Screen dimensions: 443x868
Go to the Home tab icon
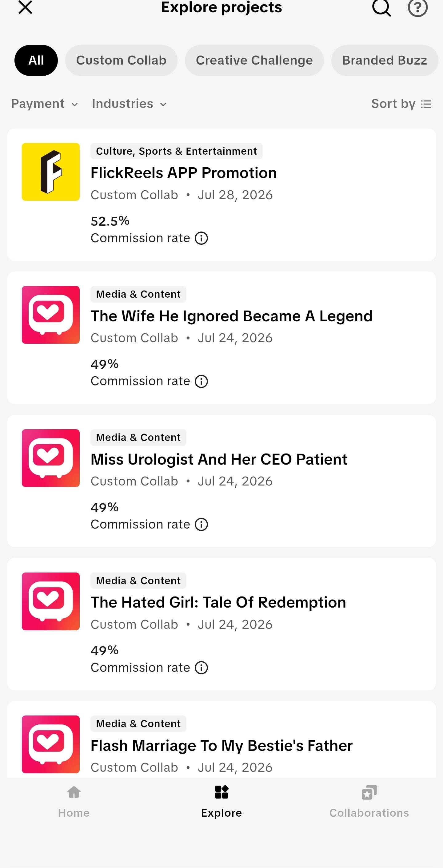pyautogui.click(x=74, y=792)
